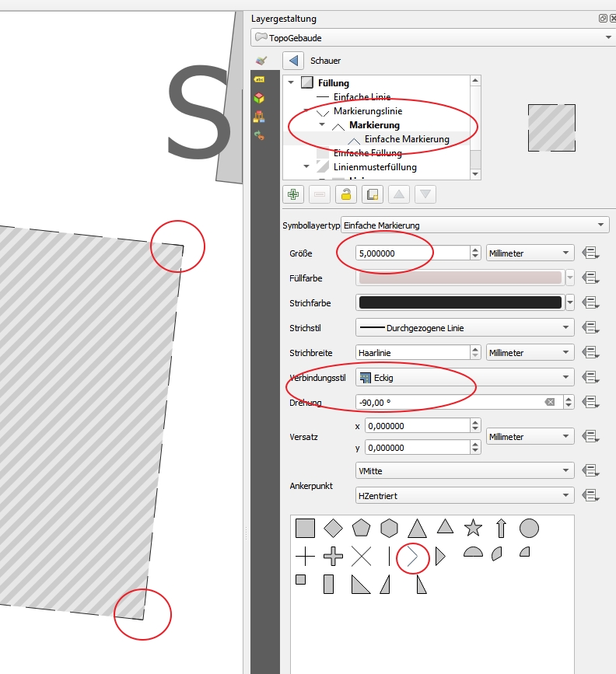The image size is (616, 674).
Task: Select the circle marker shape
Action: [x=529, y=528]
